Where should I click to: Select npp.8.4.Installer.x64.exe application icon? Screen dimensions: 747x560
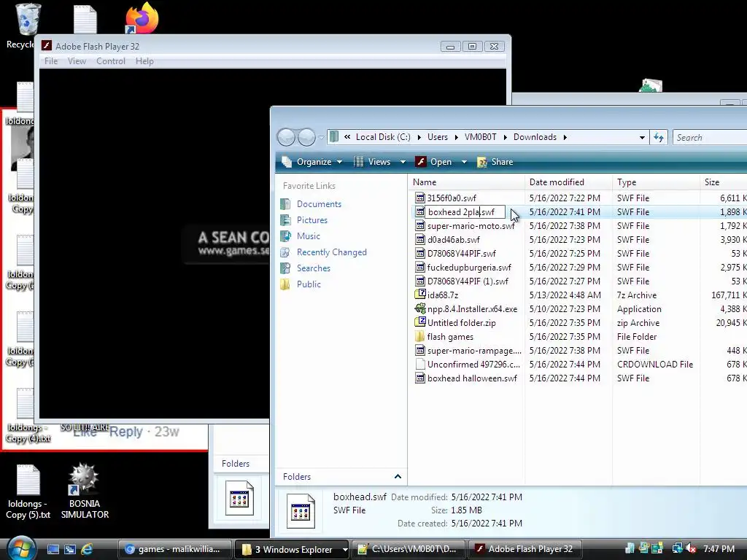click(x=419, y=308)
